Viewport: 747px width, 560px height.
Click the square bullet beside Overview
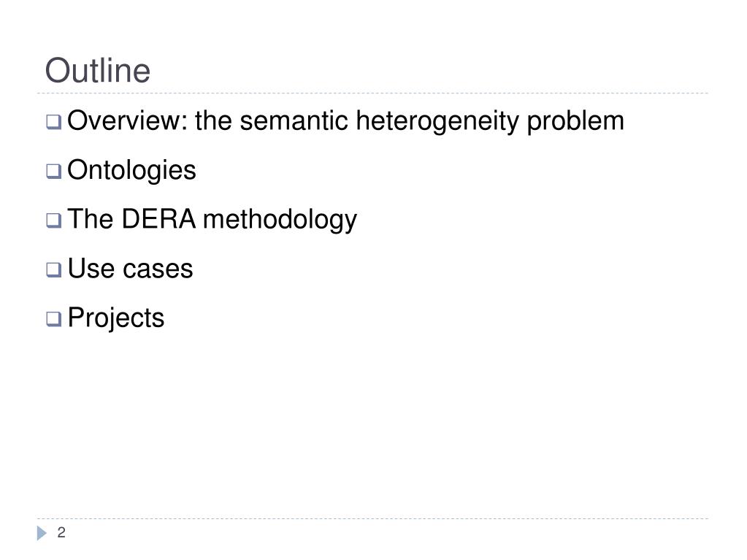54,122
